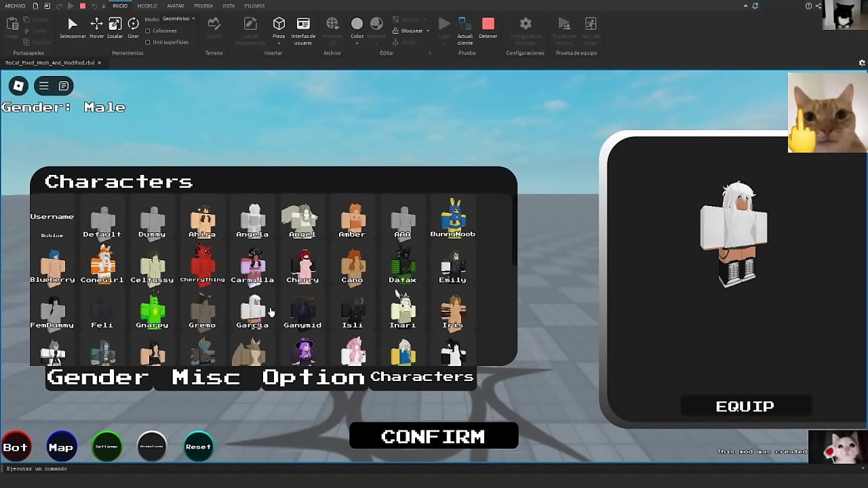Screen dimensions: 868x488
Task: Open the PLUGINS ribbon tab
Action: (x=254, y=5)
